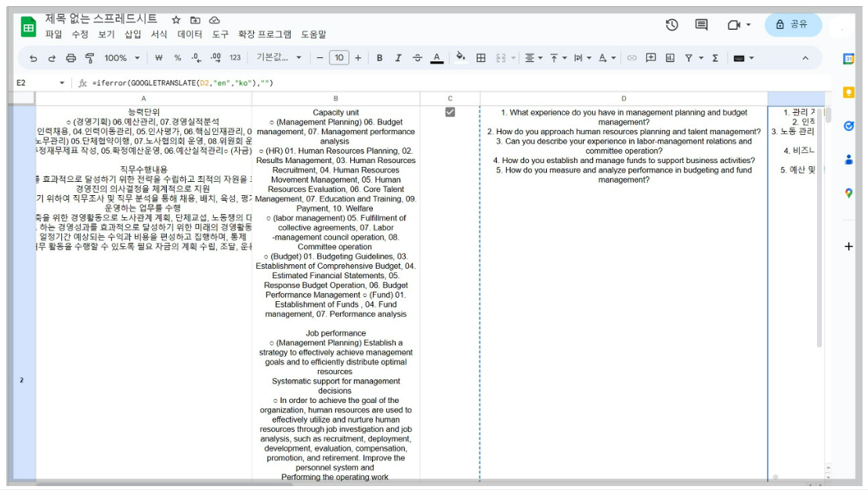Image resolution: width=868 pixels, height=490 pixels.
Task: Open the 123 number format menu
Action: (x=235, y=58)
